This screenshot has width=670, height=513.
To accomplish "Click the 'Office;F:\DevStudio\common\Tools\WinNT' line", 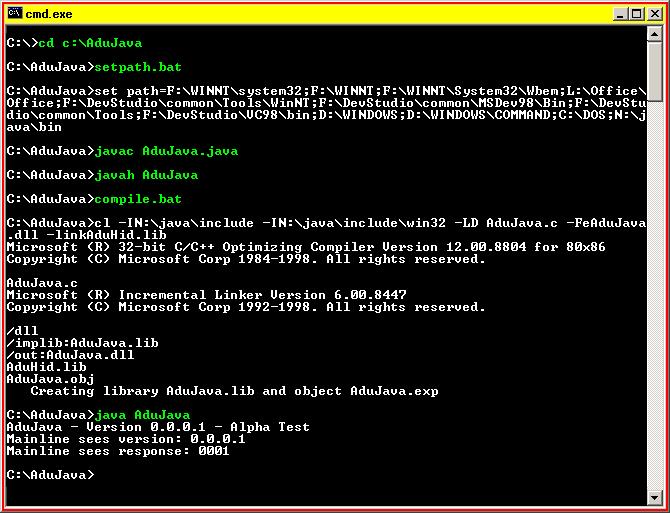I will pyautogui.click(x=326, y=103).
